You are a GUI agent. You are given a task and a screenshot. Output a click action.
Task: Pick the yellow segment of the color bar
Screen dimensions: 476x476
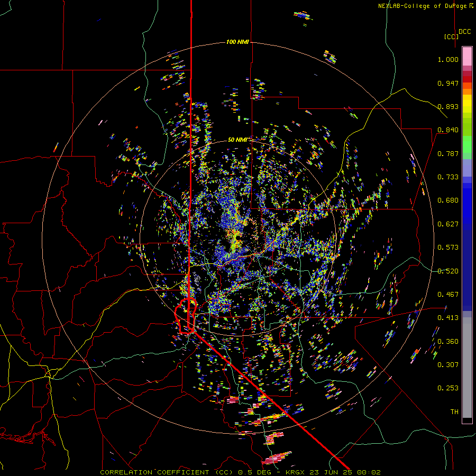point(467,104)
